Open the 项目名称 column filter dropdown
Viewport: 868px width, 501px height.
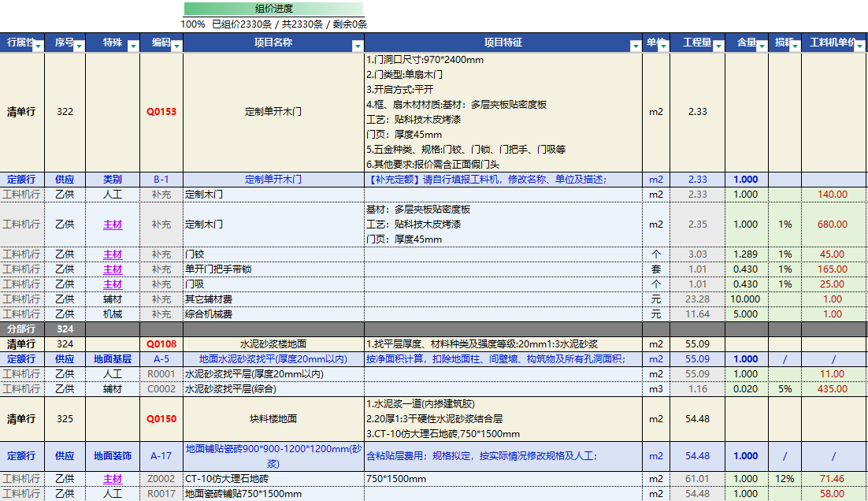(x=358, y=46)
